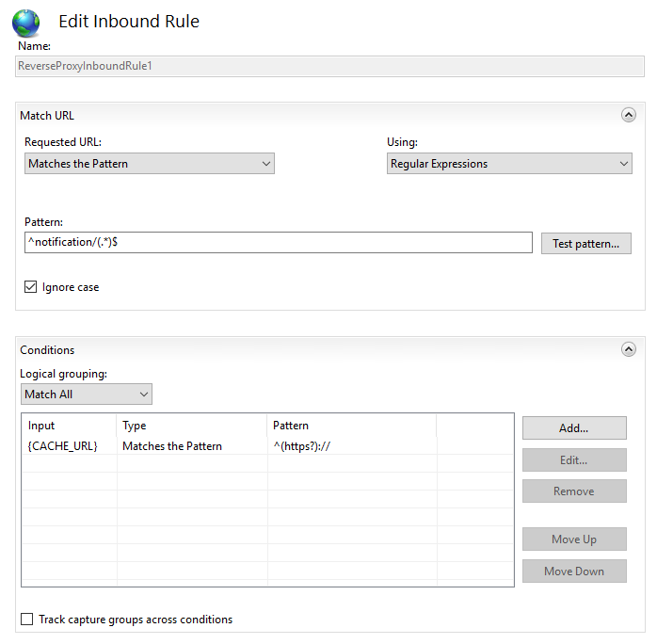
Task: Click the Pattern column header in conditions
Action: click(x=351, y=426)
